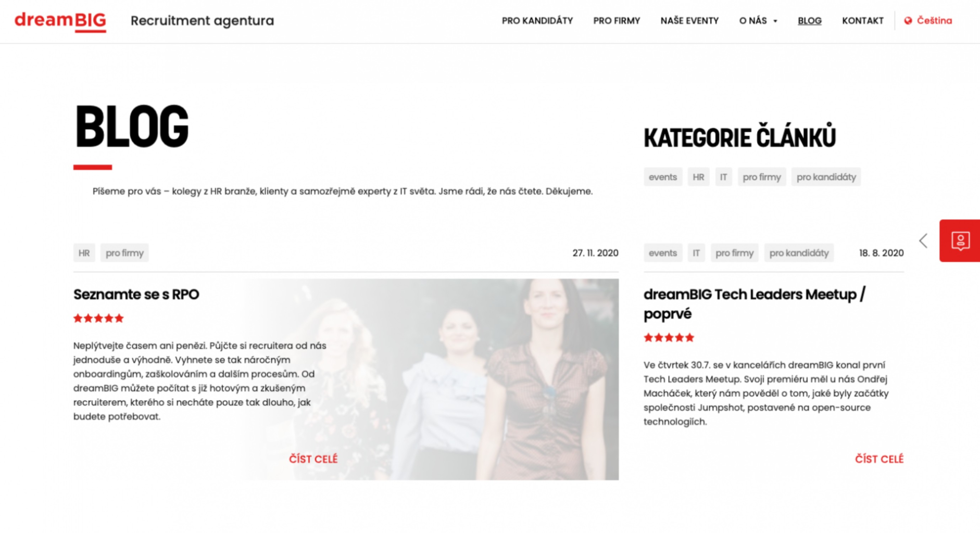
Task: Choose the pro kandidáty category tag
Action: [826, 177]
